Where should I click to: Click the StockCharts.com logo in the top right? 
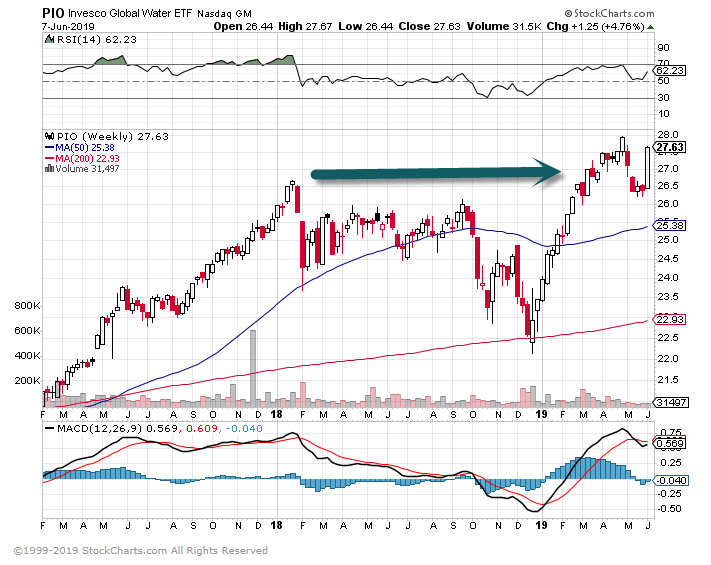610,13
